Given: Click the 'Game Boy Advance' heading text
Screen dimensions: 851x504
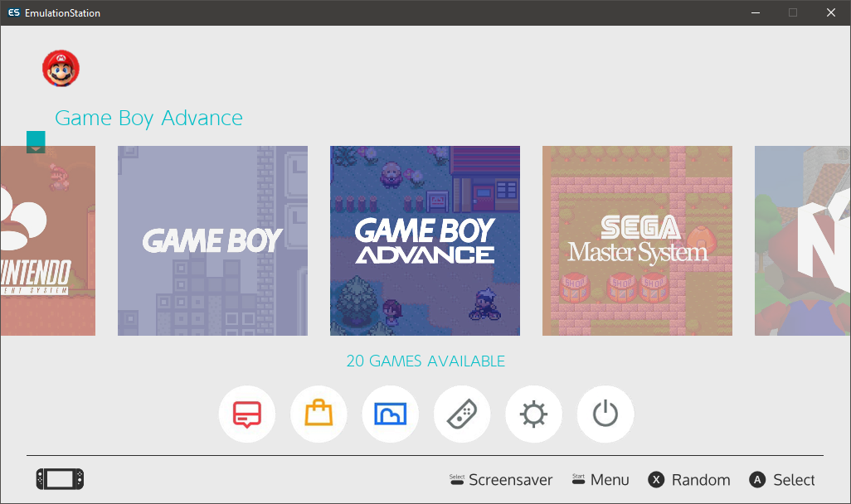Looking at the screenshot, I should pyautogui.click(x=148, y=119).
